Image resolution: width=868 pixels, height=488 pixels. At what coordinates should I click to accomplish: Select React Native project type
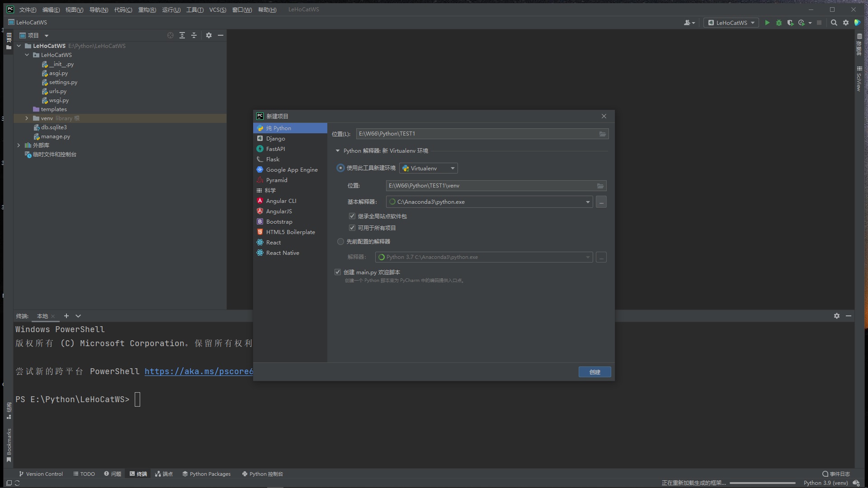tap(290, 253)
